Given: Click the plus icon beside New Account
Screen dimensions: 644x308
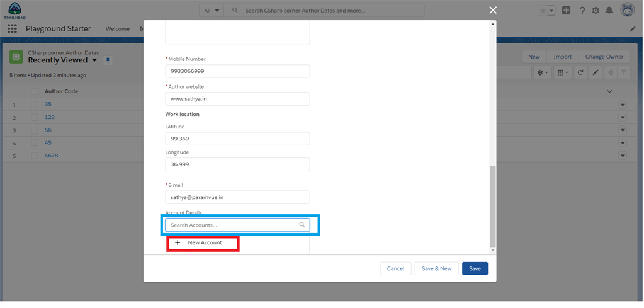Looking at the screenshot, I should (x=178, y=242).
